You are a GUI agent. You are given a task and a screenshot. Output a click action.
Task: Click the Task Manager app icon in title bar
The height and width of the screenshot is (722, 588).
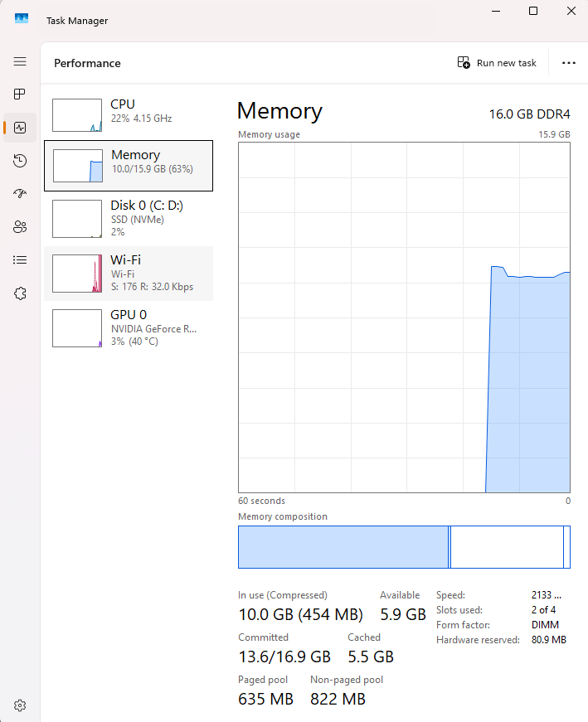pos(22,20)
